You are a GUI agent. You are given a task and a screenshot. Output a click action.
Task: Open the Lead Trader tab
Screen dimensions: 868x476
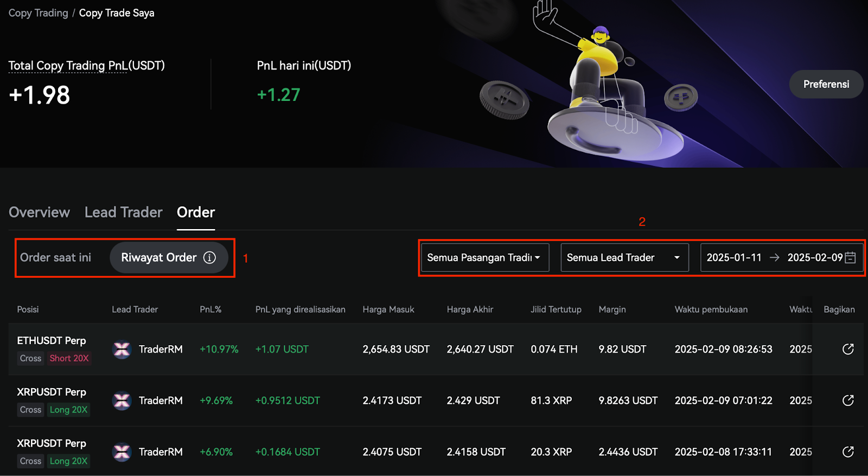pos(123,212)
